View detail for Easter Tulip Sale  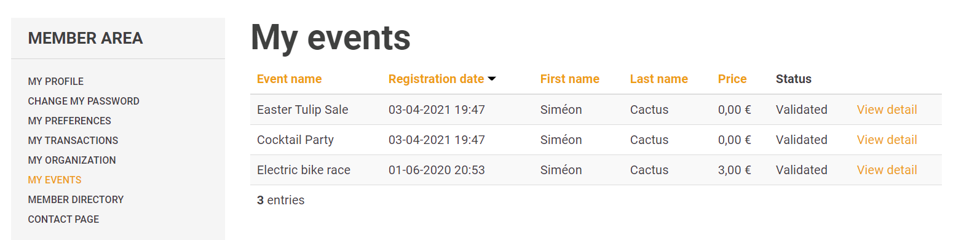(887, 110)
